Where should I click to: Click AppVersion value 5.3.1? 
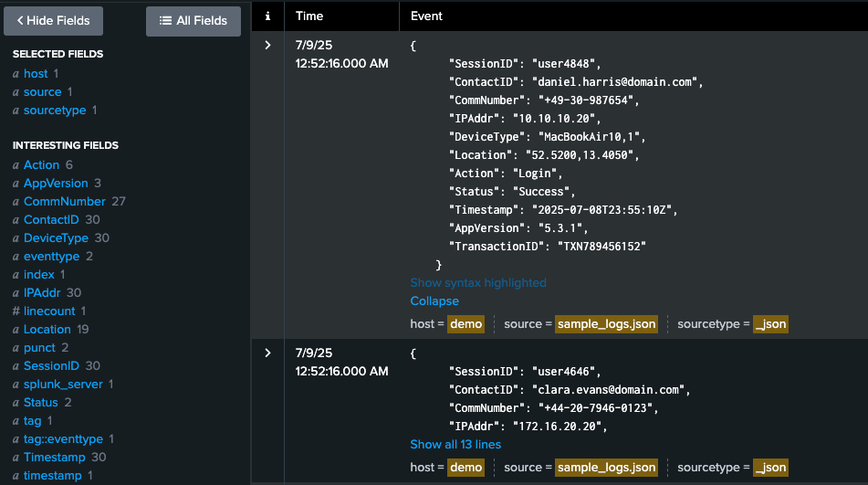560,228
